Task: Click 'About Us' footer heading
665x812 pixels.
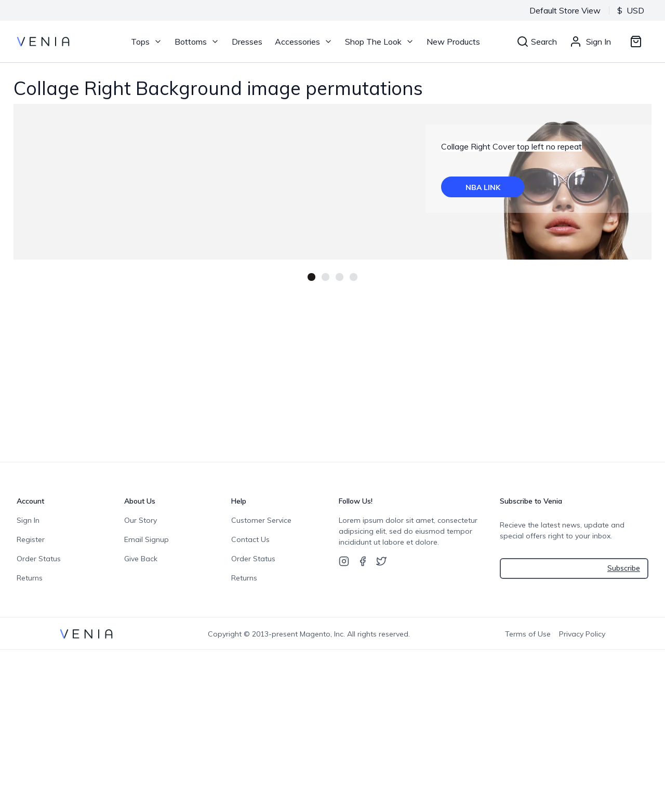Action: 140,501
